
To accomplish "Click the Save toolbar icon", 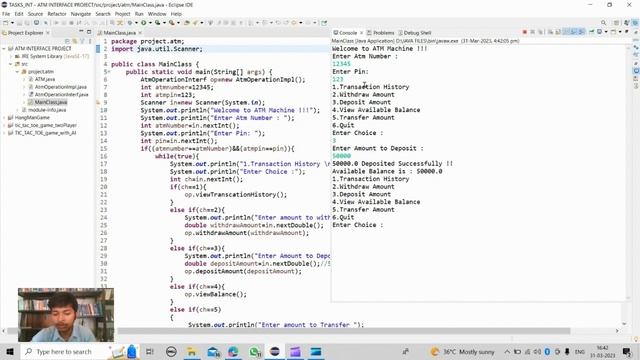I will pyautogui.click(x=20, y=23).
